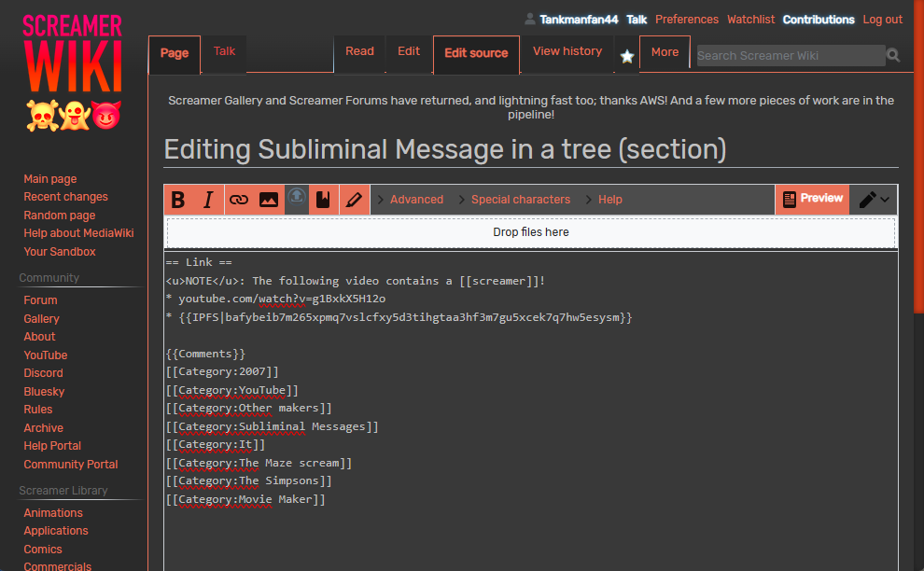Click in the Search Screamer Wiki field
924x571 pixels.
coord(790,56)
